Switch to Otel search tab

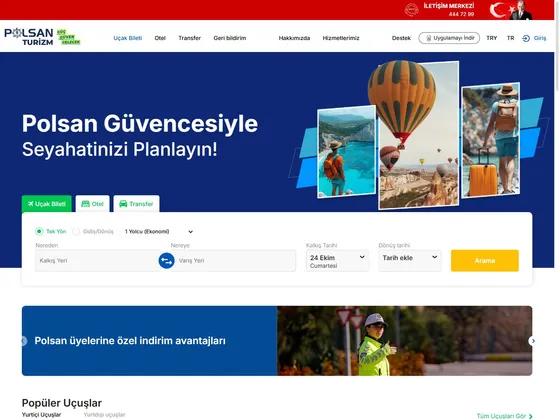(92, 204)
